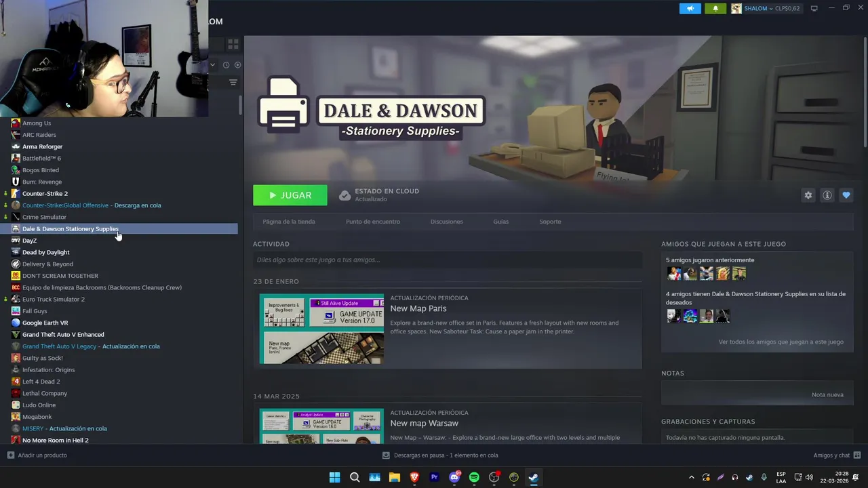
Task: Click the Dead by Daylight game icon
Action: tap(16, 252)
